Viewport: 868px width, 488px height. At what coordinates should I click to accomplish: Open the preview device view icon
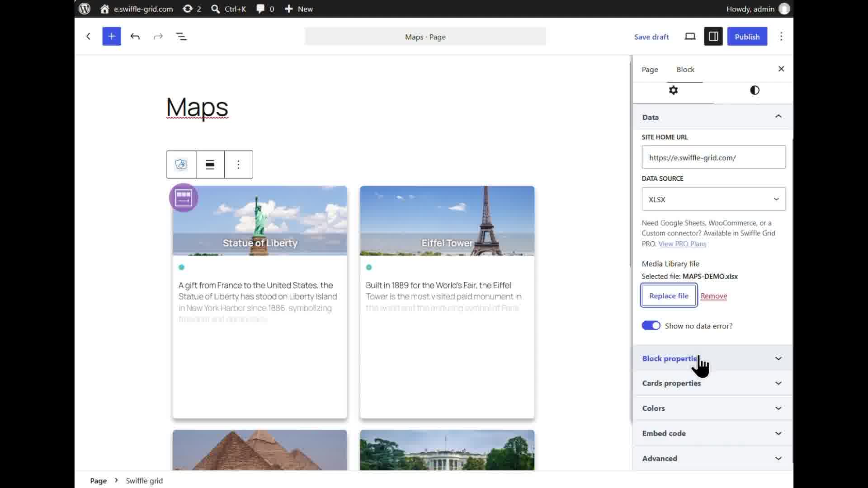click(x=690, y=37)
